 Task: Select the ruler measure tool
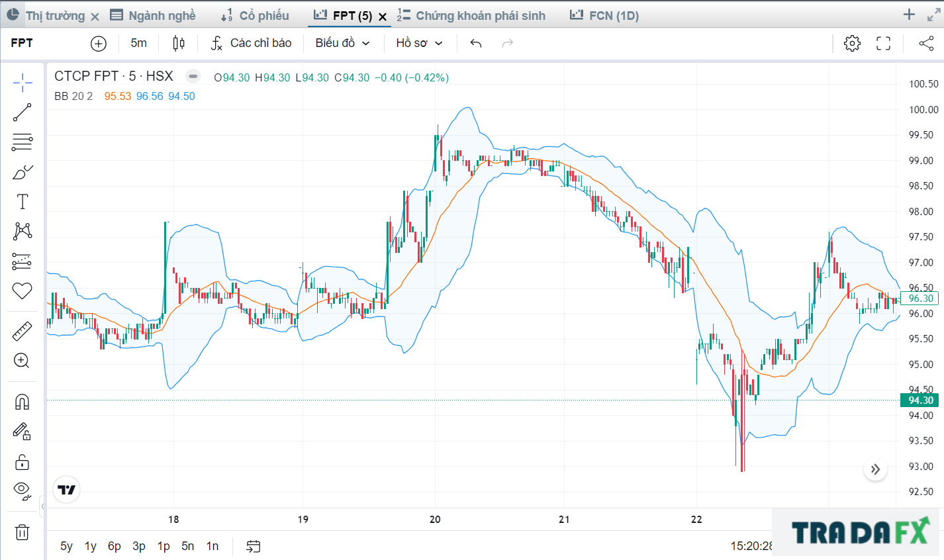(x=22, y=331)
